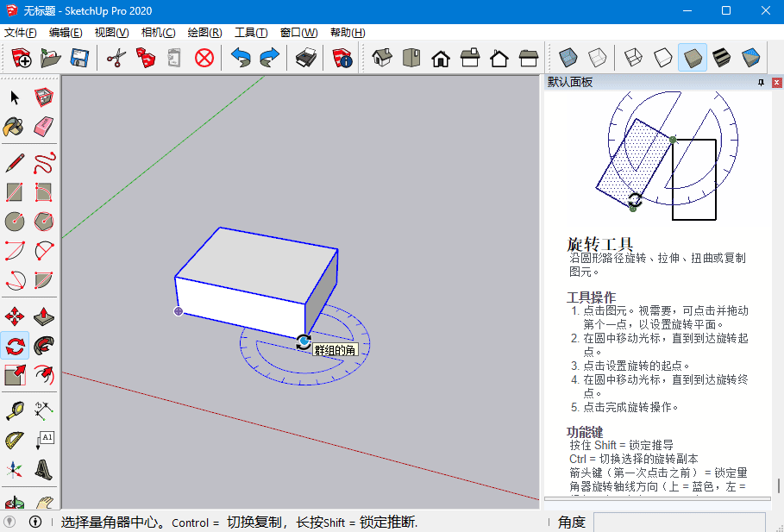Open the 绘图(R) menu
The width and height of the screenshot is (784, 532).
[204, 33]
